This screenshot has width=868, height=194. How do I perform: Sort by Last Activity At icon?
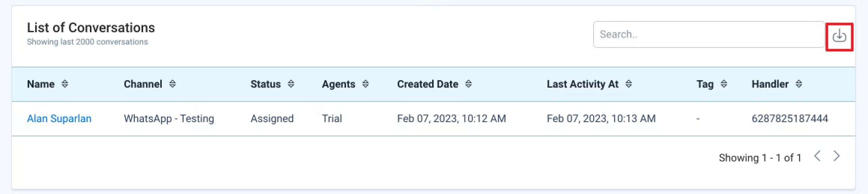[629, 84]
